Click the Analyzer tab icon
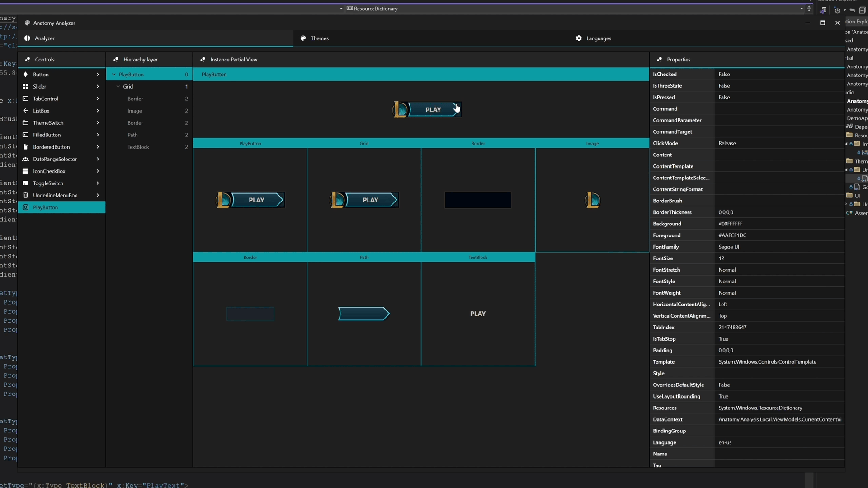The height and width of the screenshot is (488, 868). 27,38
